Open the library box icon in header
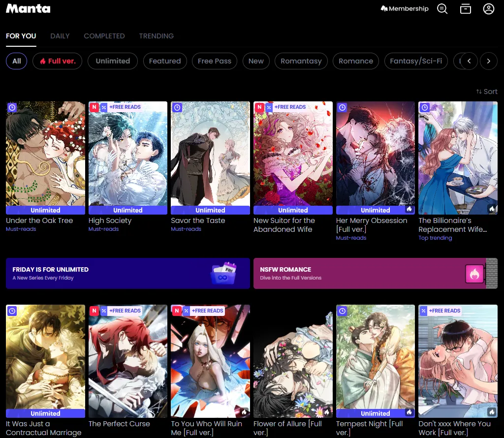Screen dimensions: 504x438 point(465,9)
